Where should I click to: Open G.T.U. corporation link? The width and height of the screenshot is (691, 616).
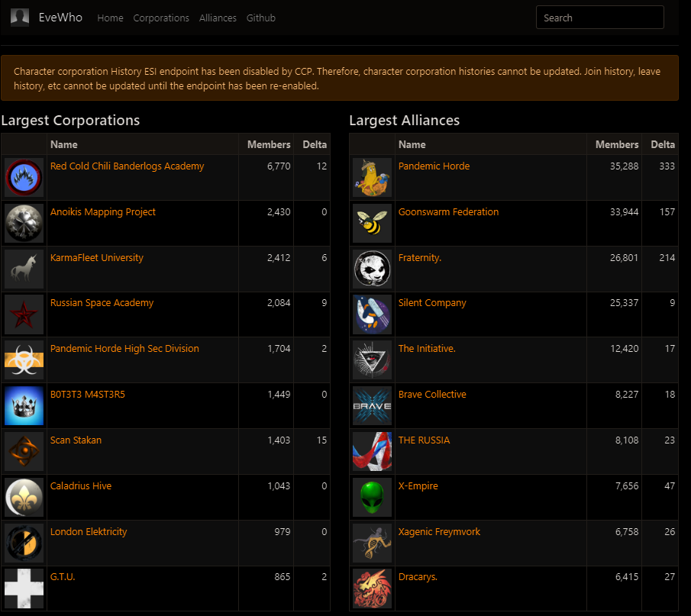tap(63, 577)
